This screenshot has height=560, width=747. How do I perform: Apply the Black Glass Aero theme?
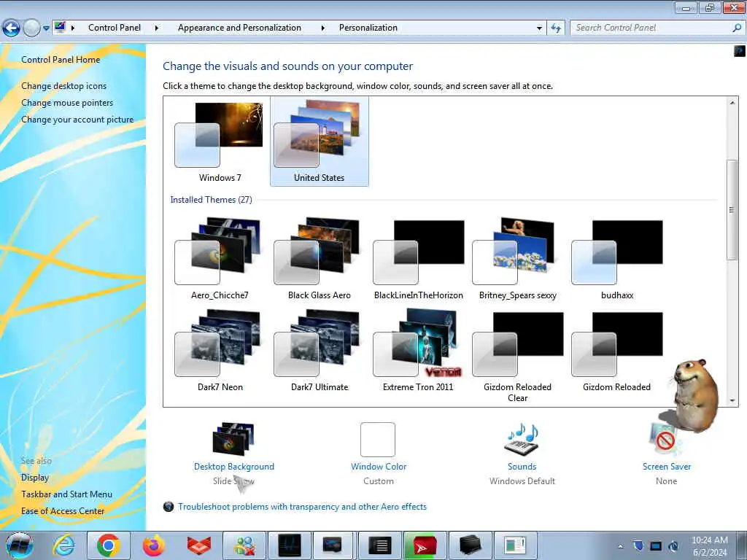point(320,259)
